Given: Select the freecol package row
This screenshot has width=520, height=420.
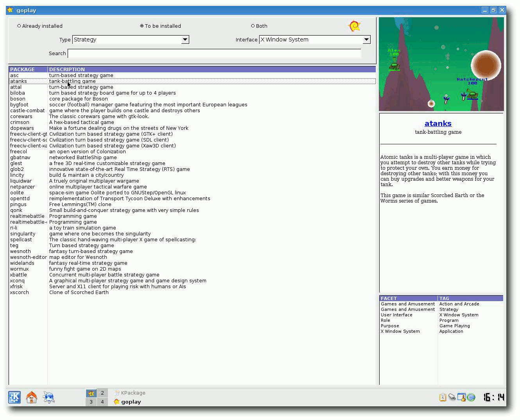Looking at the screenshot, I should click(192, 152).
